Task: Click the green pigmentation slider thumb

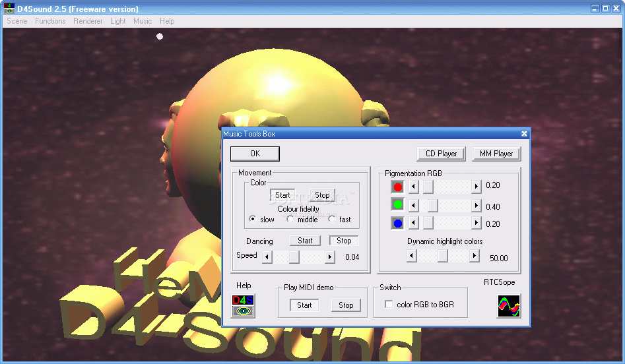Action: 433,206
